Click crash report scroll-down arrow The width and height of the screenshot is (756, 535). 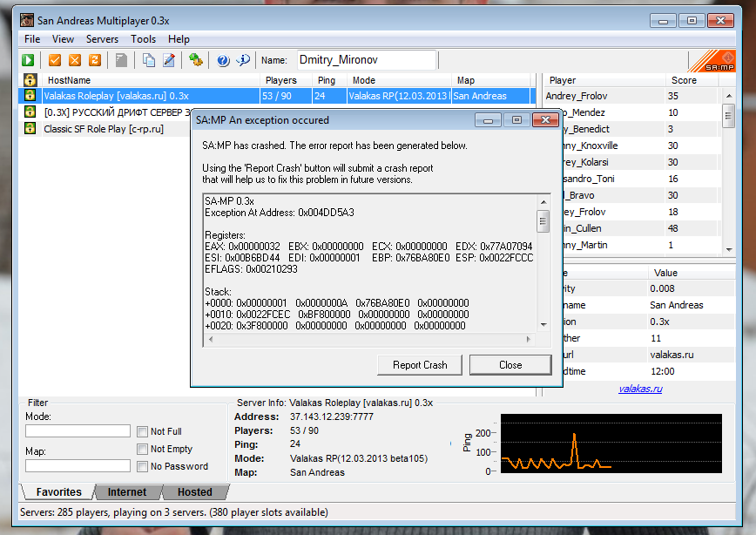click(543, 325)
